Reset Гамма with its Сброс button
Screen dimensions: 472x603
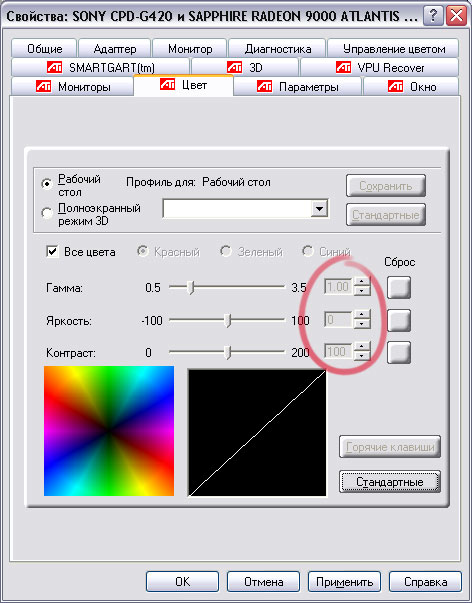399,287
